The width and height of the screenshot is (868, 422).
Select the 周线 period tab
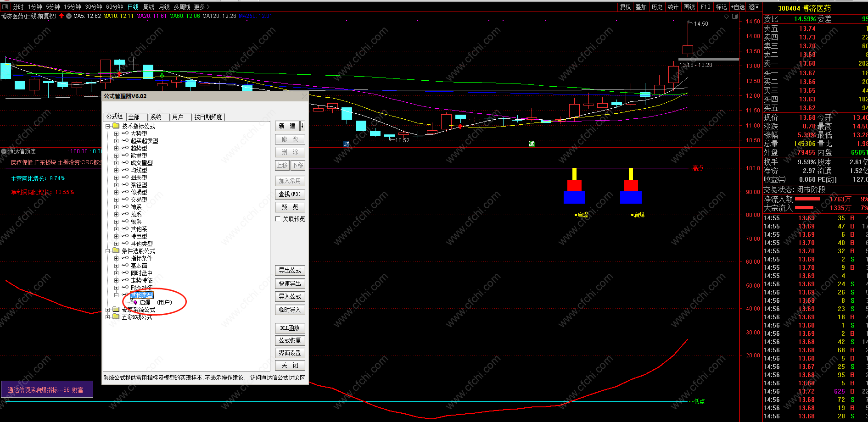coord(149,7)
